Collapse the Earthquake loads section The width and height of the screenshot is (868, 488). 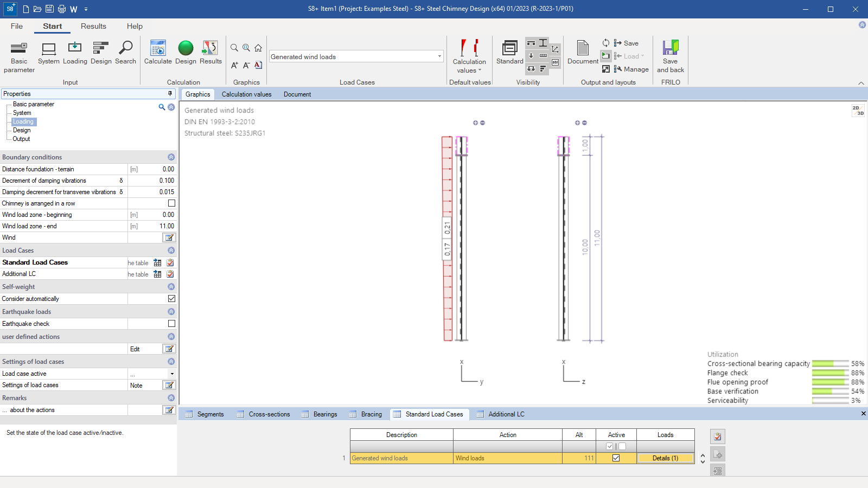171,312
